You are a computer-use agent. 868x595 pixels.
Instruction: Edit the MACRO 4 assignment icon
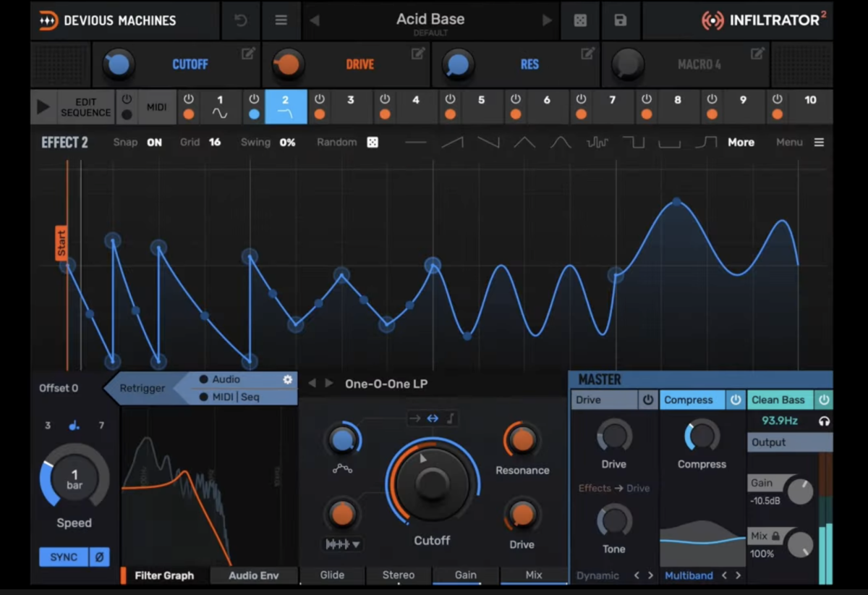pos(757,54)
